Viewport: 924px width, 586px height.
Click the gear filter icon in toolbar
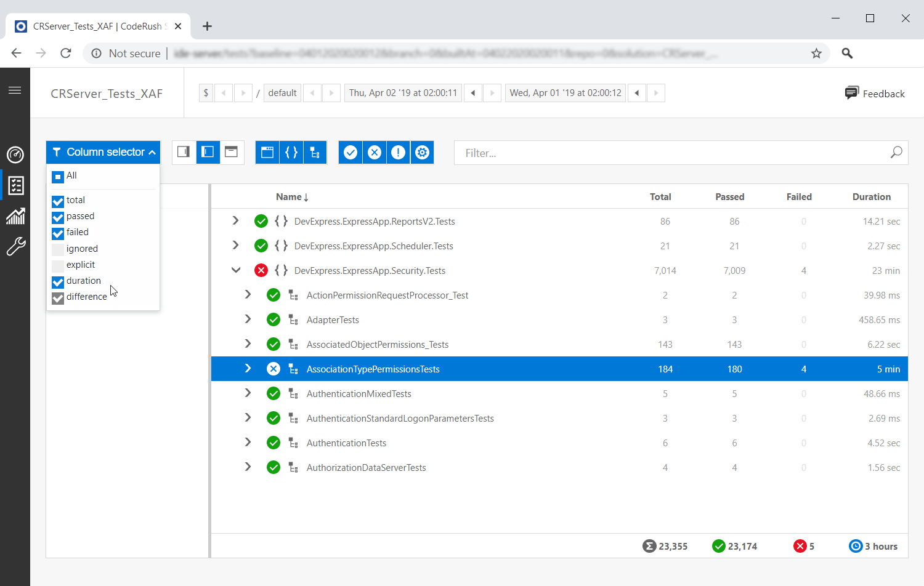click(423, 152)
